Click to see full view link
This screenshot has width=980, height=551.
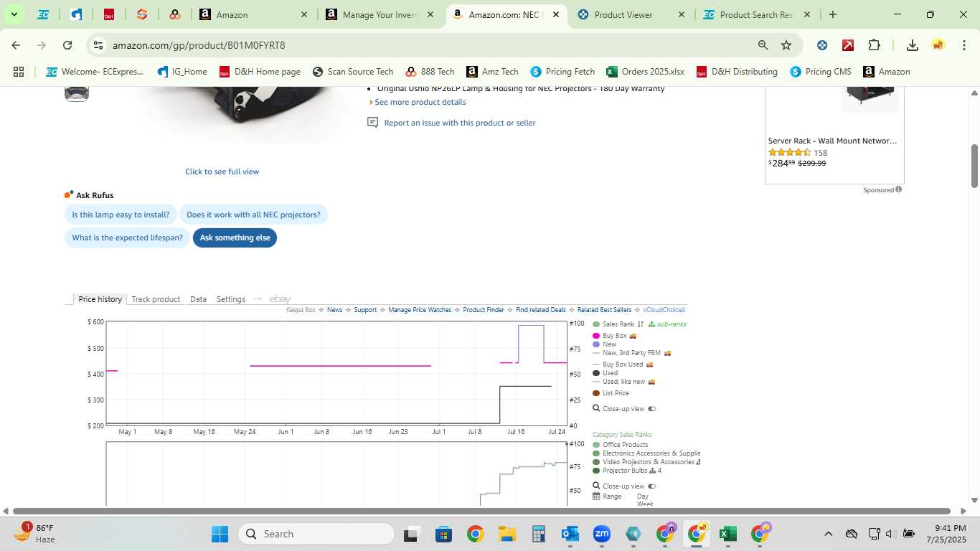point(222,171)
